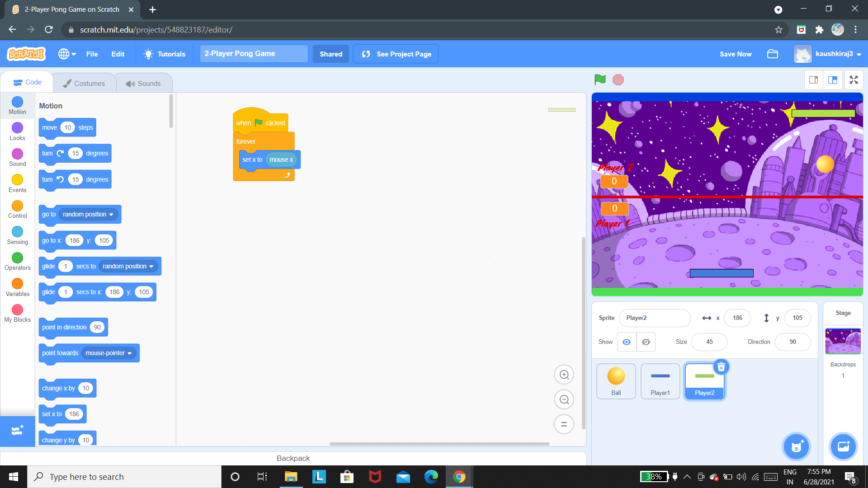Open the File menu
The height and width of the screenshot is (488, 868).
tap(92, 54)
